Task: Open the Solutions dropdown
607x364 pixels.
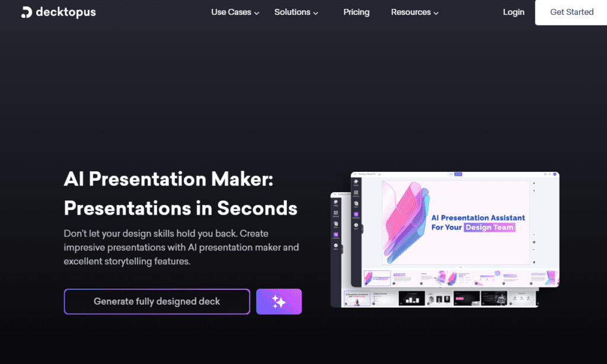Action: (x=296, y=12)
